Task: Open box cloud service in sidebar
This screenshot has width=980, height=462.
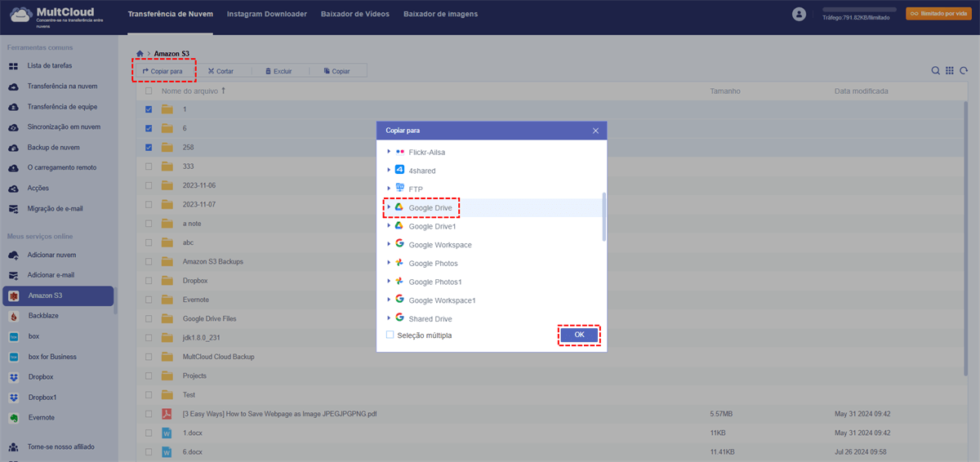Action: pyautogui.click(x=33, y=335)
